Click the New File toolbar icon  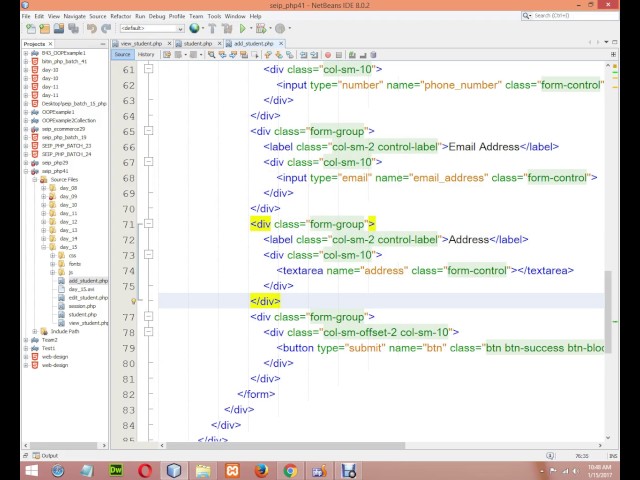click(x=31, y=29)
